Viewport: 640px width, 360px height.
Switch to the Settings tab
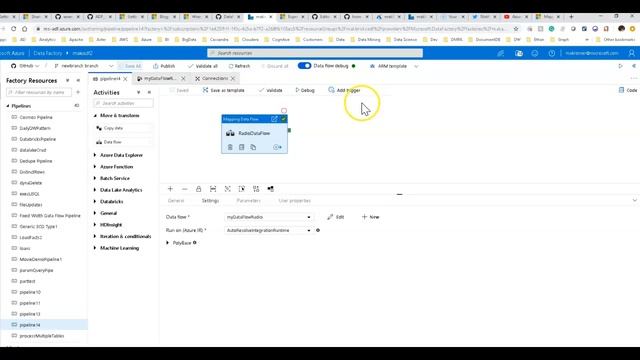210,201
